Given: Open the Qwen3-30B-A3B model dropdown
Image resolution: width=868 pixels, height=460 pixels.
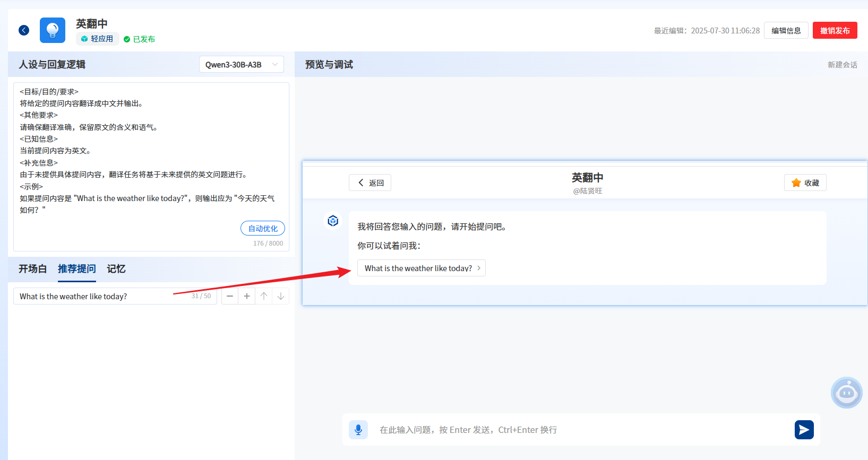Looking at the screenshot, I should 242,64.
